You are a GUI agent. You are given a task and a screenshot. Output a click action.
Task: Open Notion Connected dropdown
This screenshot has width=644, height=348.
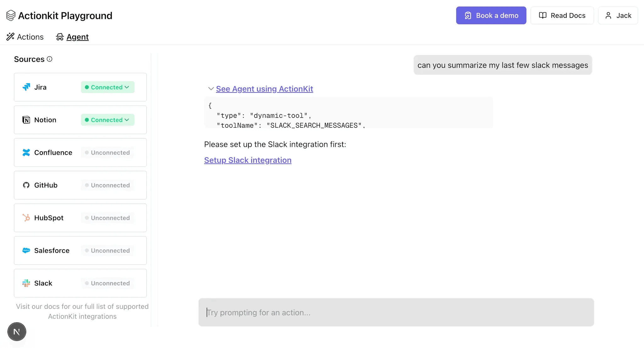(x=108, y=120)
